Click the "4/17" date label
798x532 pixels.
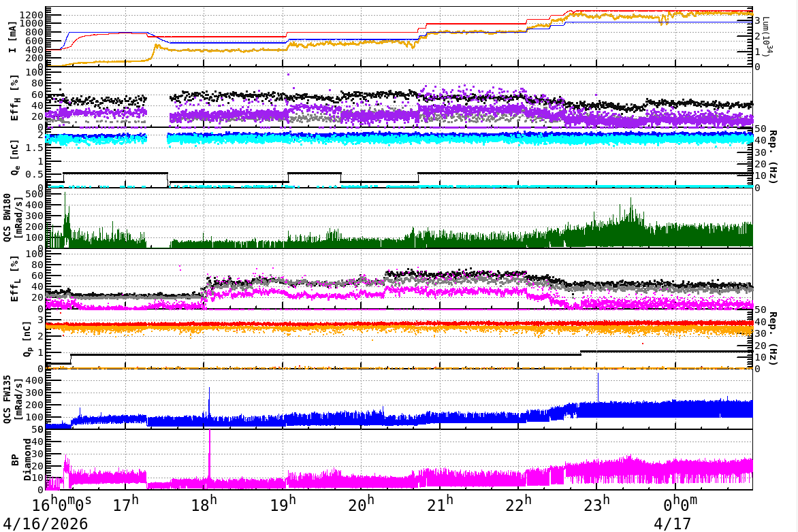[x=672, y=523]
